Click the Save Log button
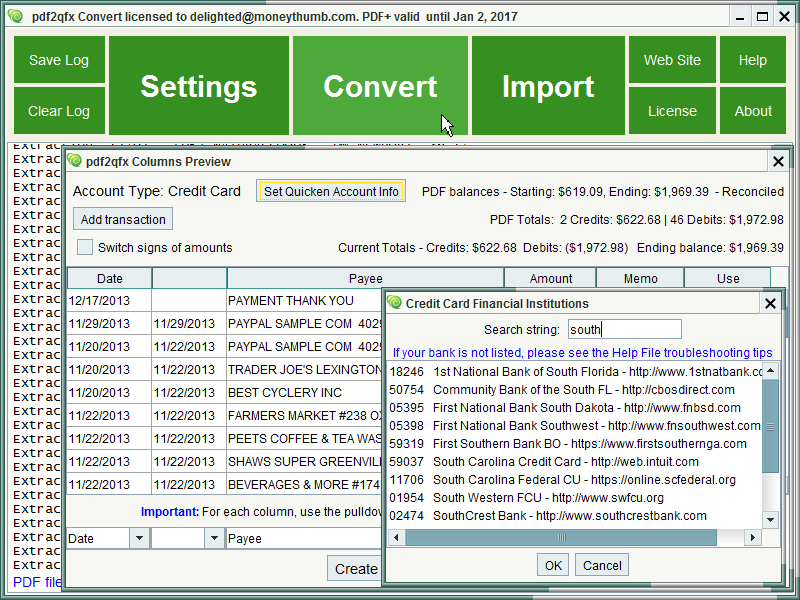 59,60
